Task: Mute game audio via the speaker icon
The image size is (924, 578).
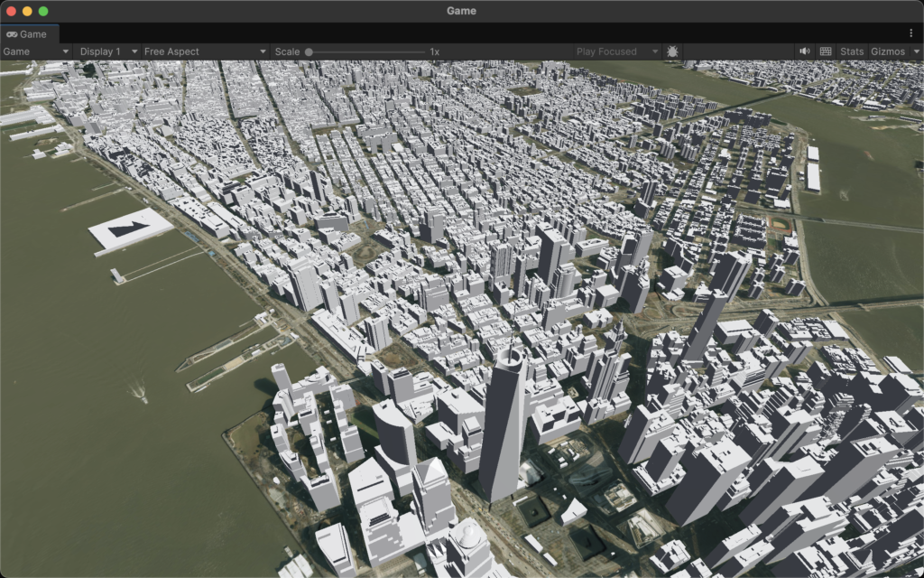Action: [804, 51]
